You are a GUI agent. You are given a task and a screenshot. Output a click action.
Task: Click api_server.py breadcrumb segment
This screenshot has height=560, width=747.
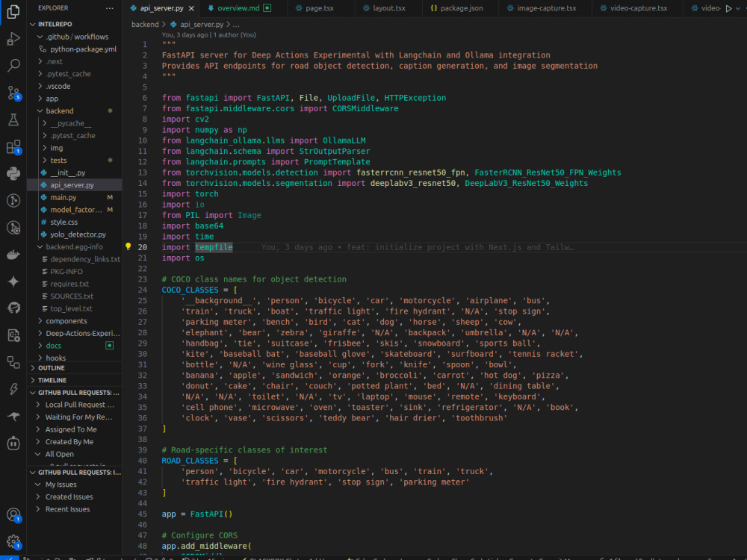(x=196, y=25)
